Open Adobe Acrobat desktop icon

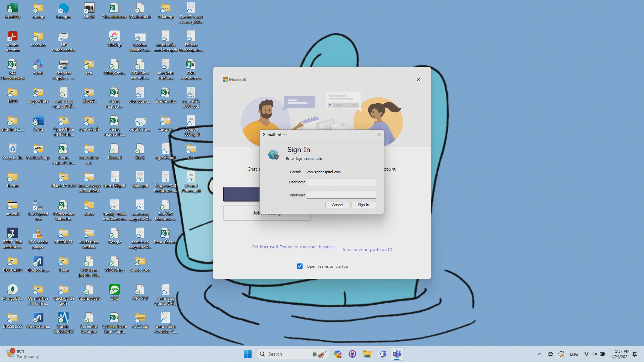(13, 42)
